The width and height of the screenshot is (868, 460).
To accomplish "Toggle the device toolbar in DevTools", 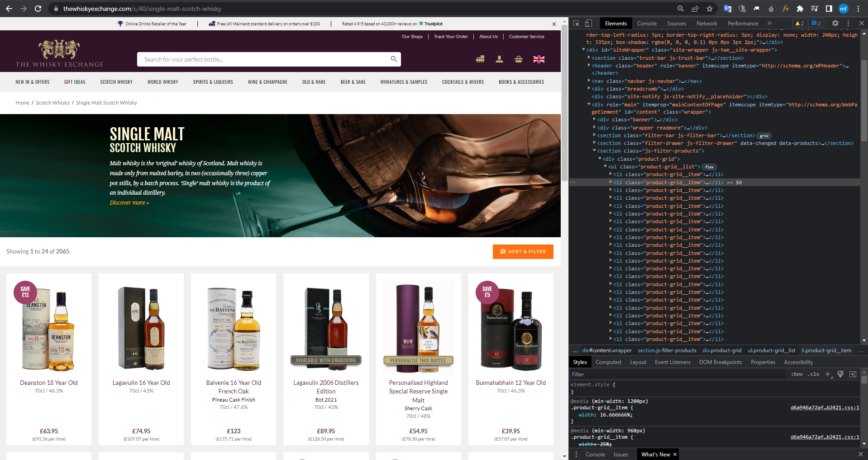I will tap(588, 23).
